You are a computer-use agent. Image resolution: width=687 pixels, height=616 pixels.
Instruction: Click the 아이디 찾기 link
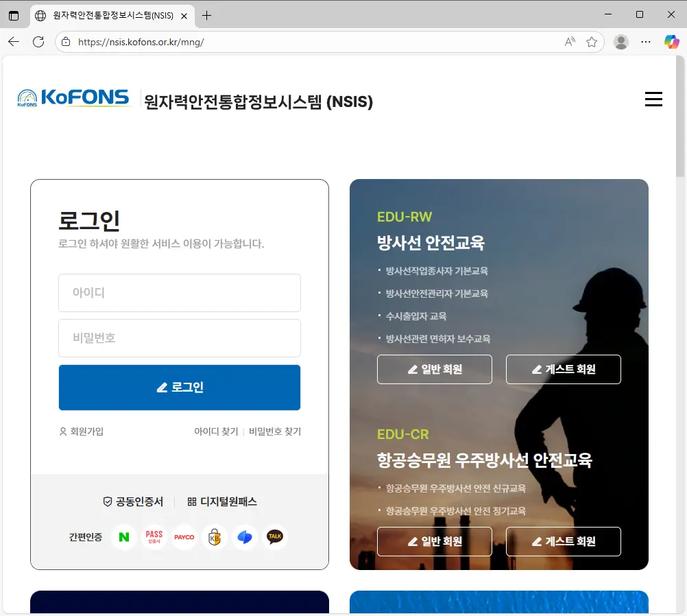click(x=216, y=431)
